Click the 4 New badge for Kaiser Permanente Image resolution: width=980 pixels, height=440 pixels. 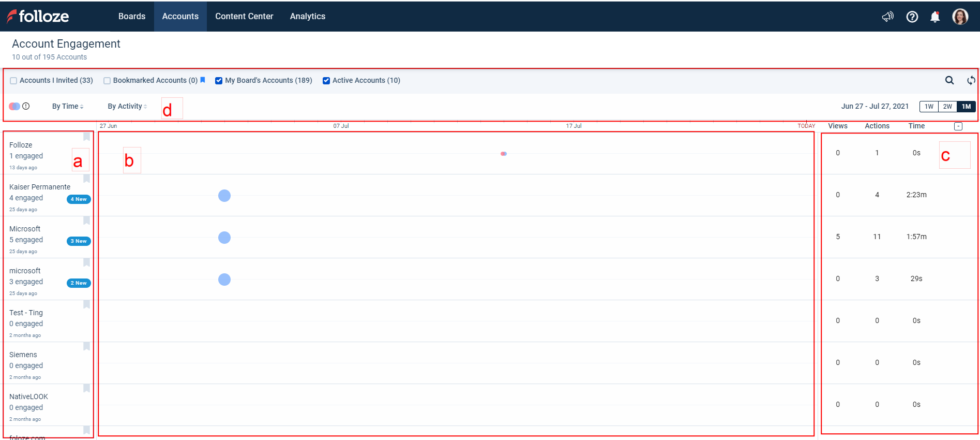click(x=79, y=199)
